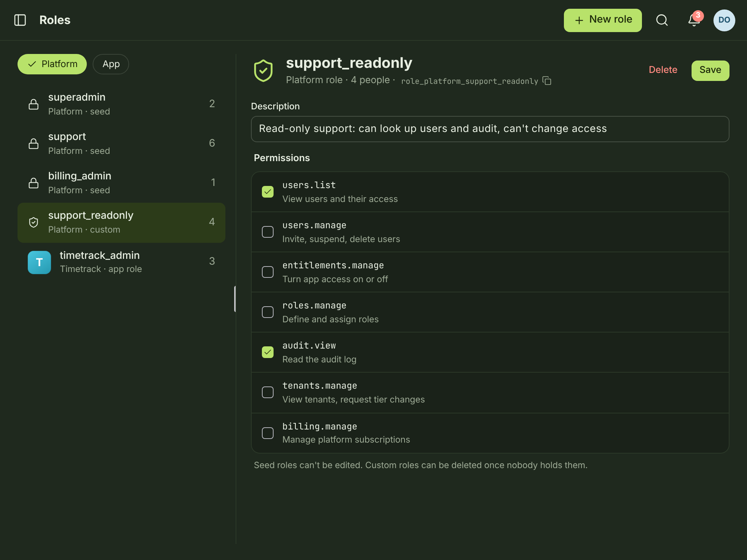
Task: Click the 'Platform role · 4 people' text
Action: [338, 80]
